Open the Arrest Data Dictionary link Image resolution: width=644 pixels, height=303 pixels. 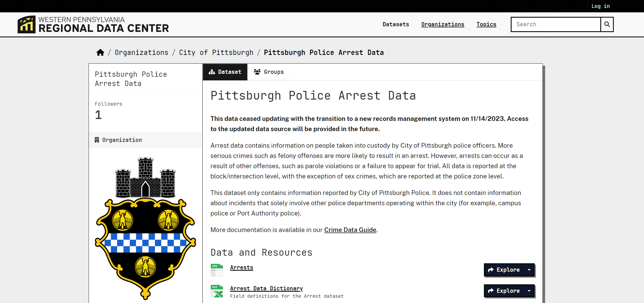click(267, 289)
